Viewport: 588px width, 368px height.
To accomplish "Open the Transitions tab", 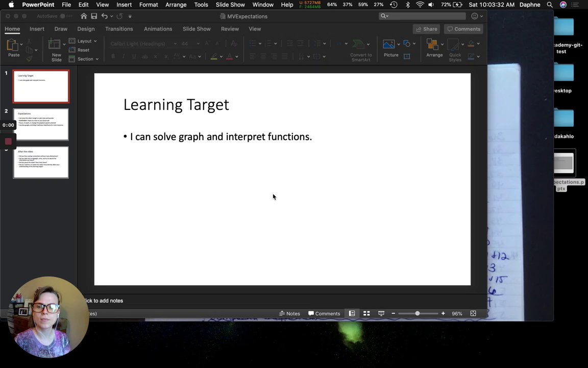I will [x=119, y=29].
